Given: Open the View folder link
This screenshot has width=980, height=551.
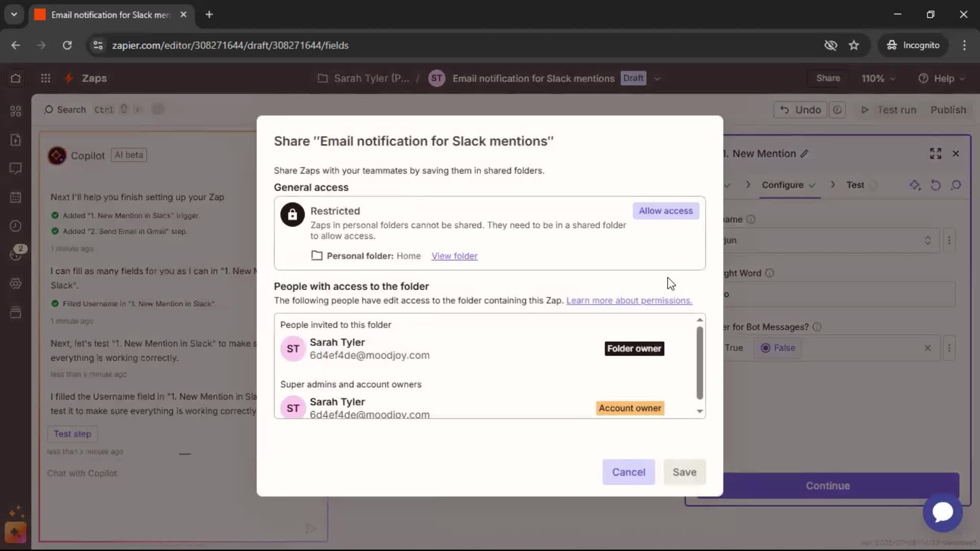Looking at the screenshot, I should point(454,256).
